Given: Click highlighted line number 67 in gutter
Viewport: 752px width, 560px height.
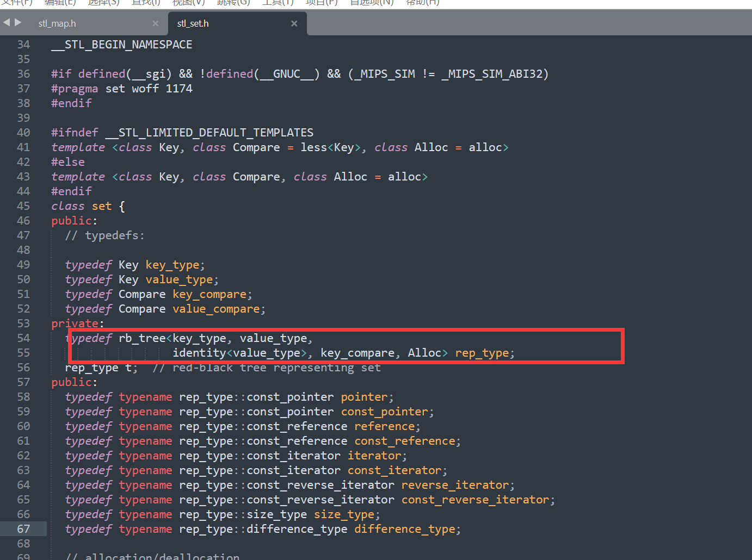Looking at the screenshot, I should 23,529.
